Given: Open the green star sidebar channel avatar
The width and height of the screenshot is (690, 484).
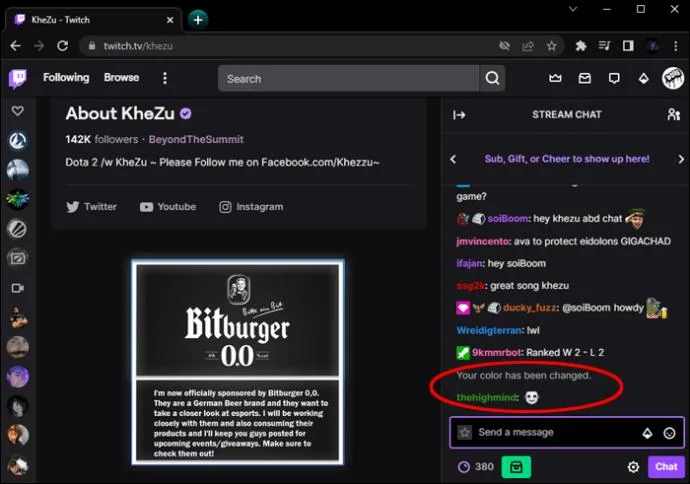Looking at the screenshot, I should click(x=18, y=199).
